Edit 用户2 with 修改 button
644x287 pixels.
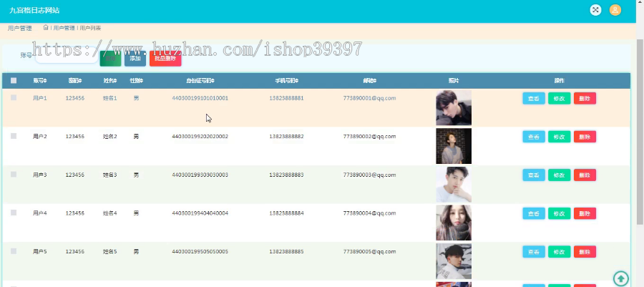(x=559, y=137)
